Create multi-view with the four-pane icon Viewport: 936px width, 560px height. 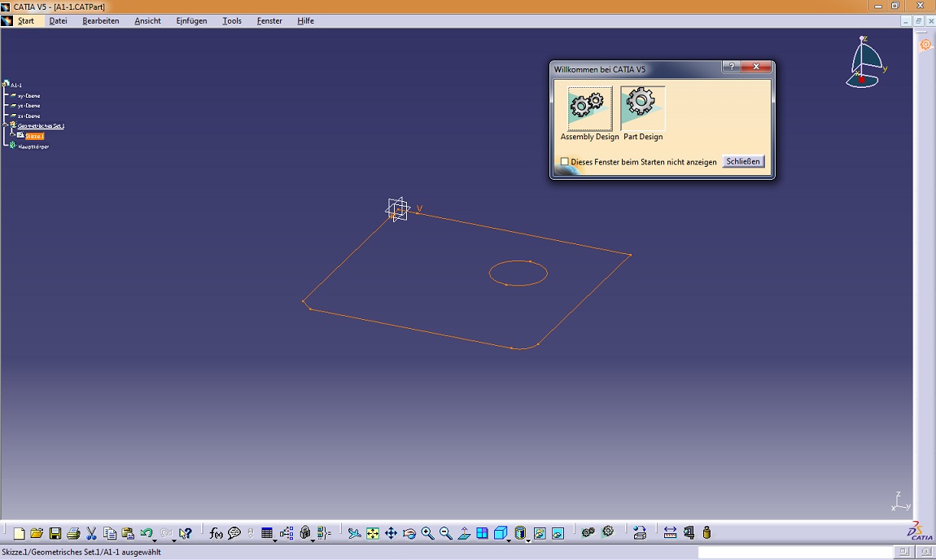tap(482, 532)
